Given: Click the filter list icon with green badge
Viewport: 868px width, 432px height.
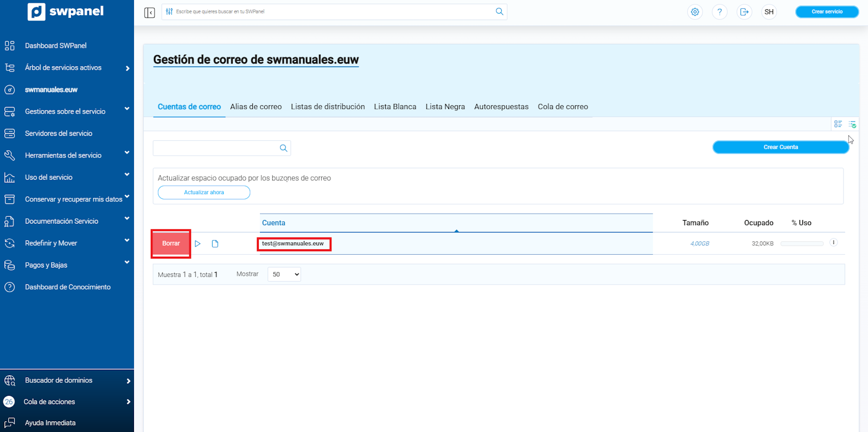Looking at the screenshot, I should [852, 124].
